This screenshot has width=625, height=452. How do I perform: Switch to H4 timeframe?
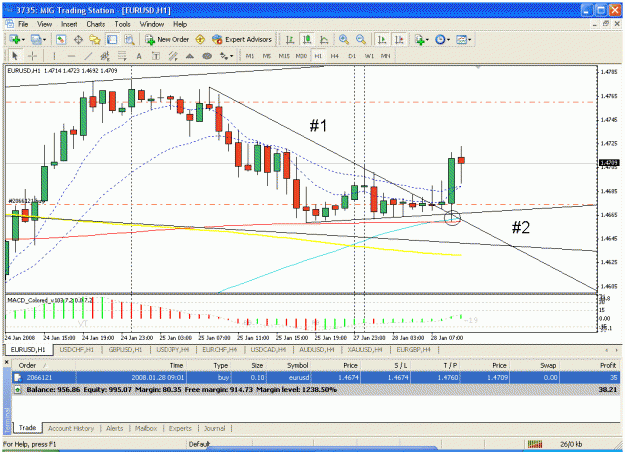(x=334, y=56)
